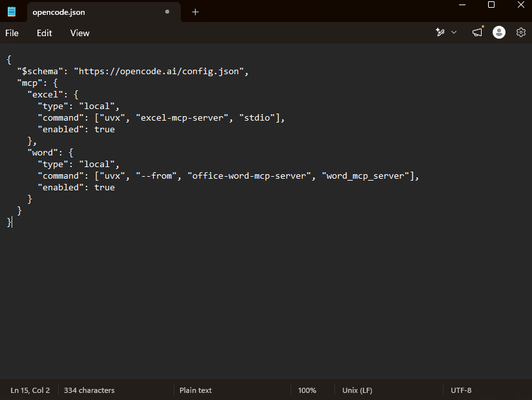Click "excel-mcp-server" in the command array
This screenshot has height=400, width=532.
pos(182,118)
